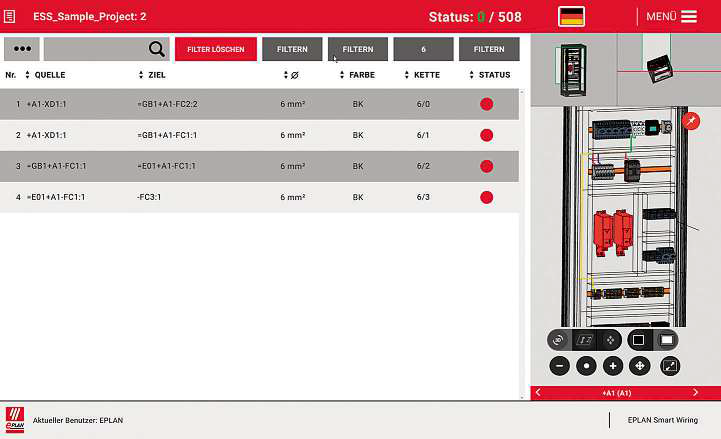The image size is (721, 439).
Task: Reset zoom with the center dot button
Action: 586,366
